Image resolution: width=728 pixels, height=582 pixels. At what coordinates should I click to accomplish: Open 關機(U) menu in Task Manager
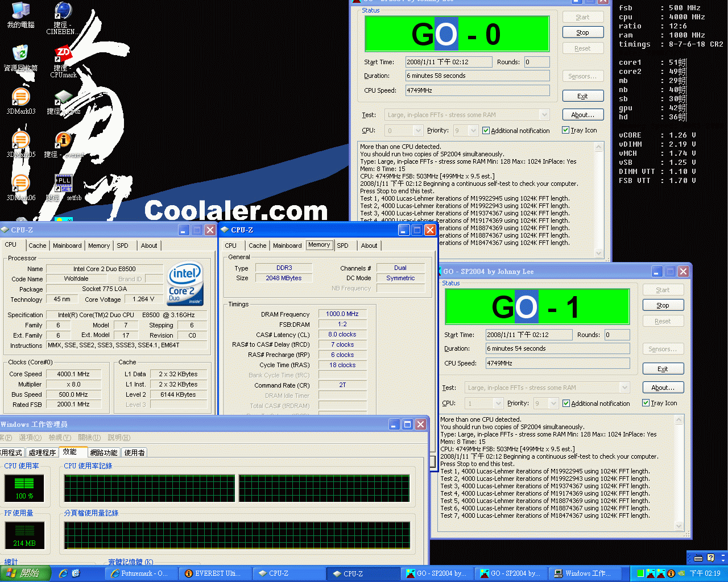click(89, 438)
